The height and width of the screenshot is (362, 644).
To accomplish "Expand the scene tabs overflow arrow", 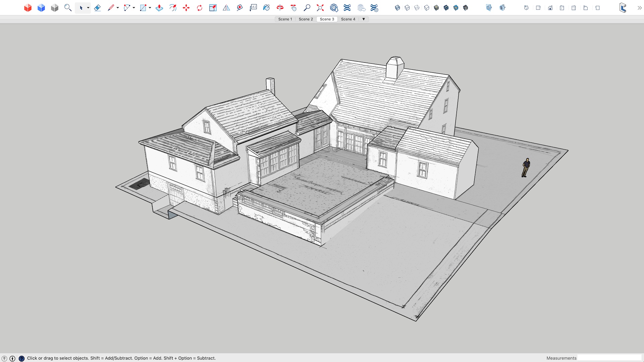I will 364,19.
